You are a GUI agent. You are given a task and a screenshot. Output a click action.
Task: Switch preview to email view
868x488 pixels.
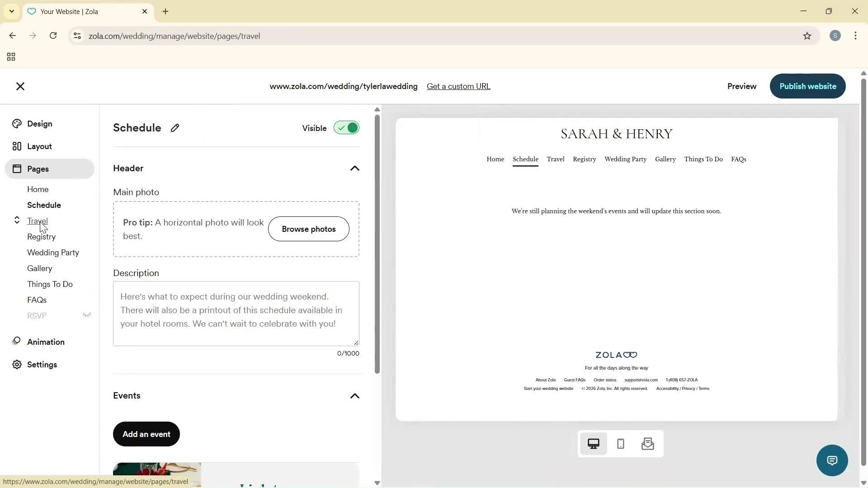[647, 444]
